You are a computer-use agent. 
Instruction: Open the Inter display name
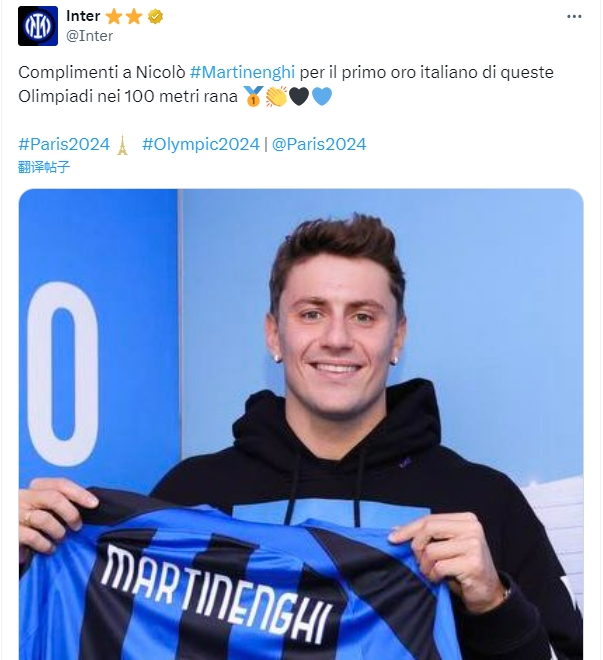click(83, 16)
